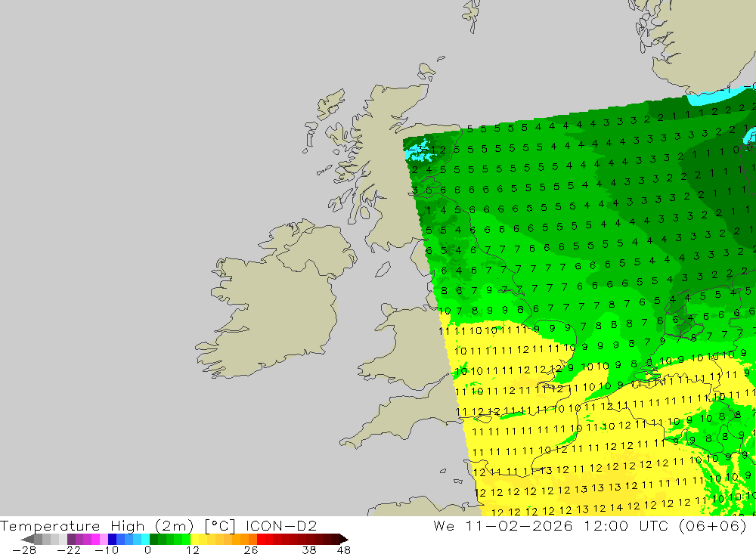
Task: Click the '-28' legend value
Action: 24,549
